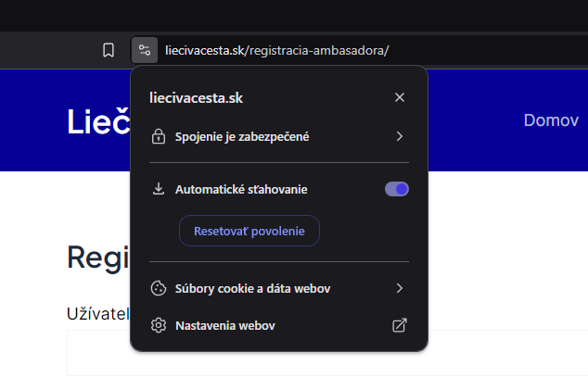Toggle the Automatické sťahovanie switch off

pyautogui.click(x=396, y=189)
